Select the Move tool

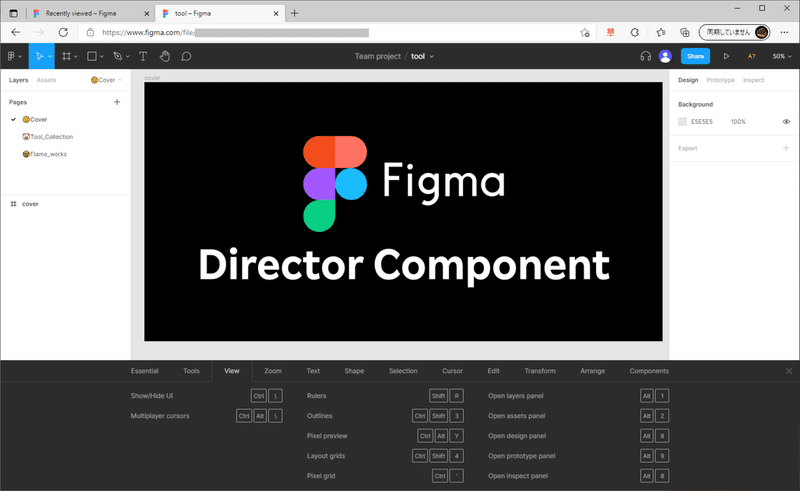[39, 56]
